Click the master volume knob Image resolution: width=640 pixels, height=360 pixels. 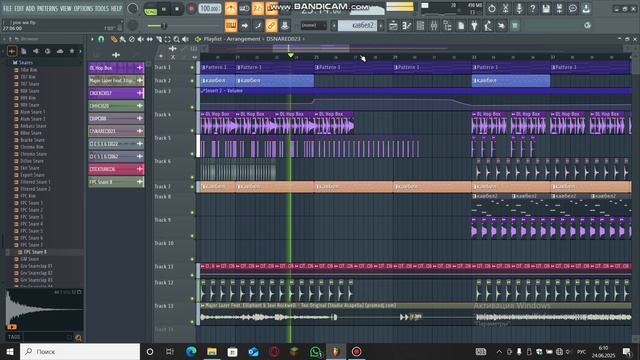[x=133, y=9]
